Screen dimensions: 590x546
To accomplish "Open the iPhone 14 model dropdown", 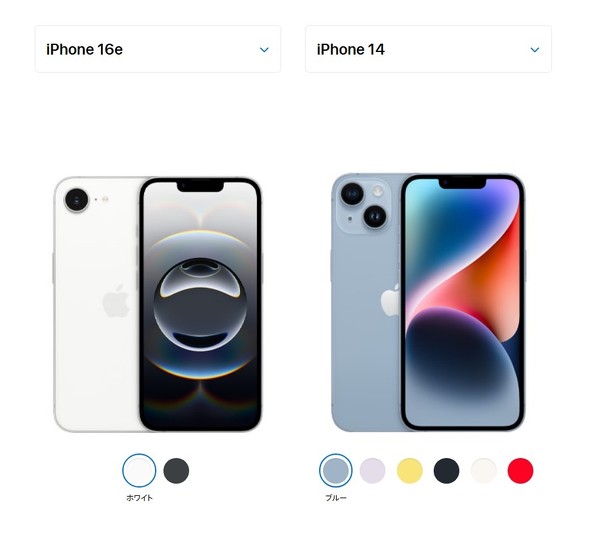I will pyautogui.click(x=428, y=49).
